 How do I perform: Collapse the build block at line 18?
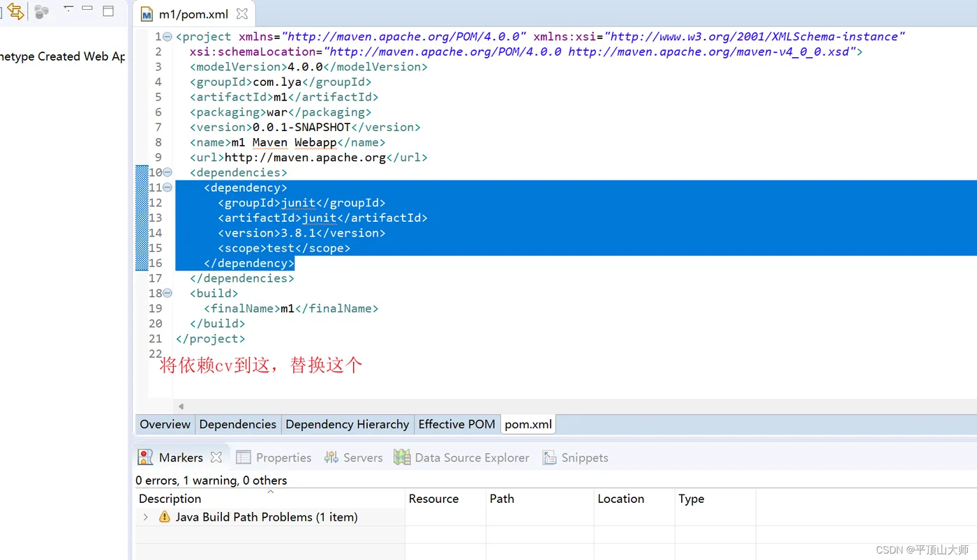(x=167, y=294)
